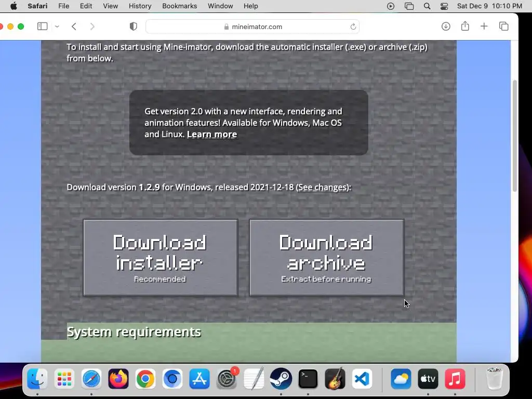Expand the sidebar dropdown chevron

[x=57, y=26]
